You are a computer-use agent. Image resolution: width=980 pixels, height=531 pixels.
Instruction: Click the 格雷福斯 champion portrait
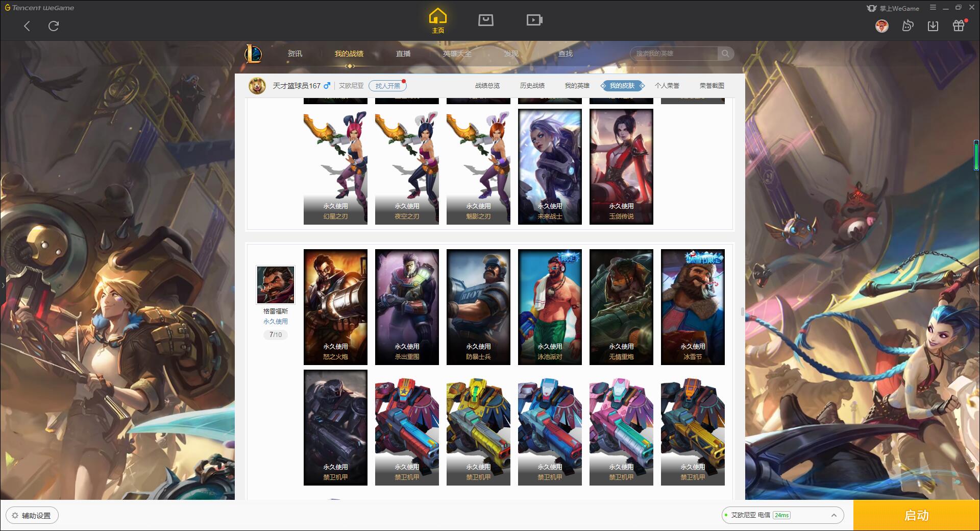(276, 285)
